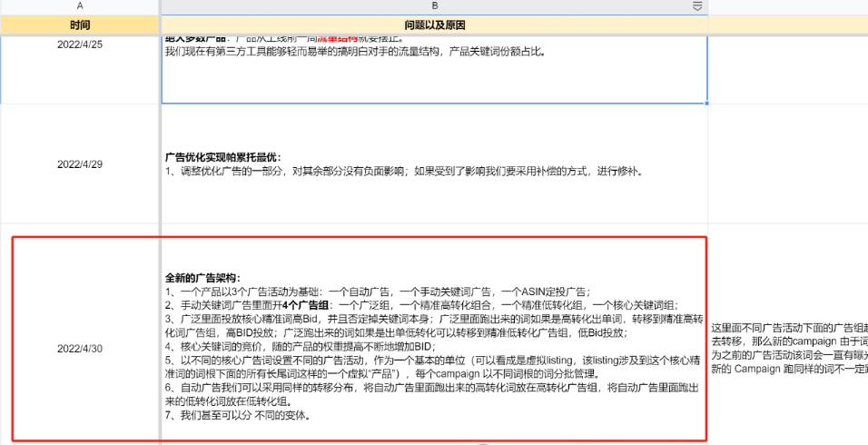Select column B by its header letter
This screenshot has height=445, width=868.
click(x=434, y=6)
